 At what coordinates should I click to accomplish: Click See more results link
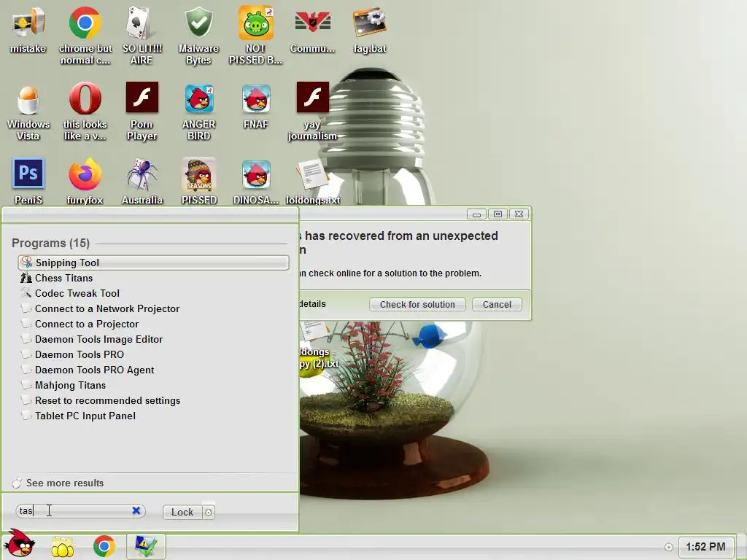(x=64, y=483)
